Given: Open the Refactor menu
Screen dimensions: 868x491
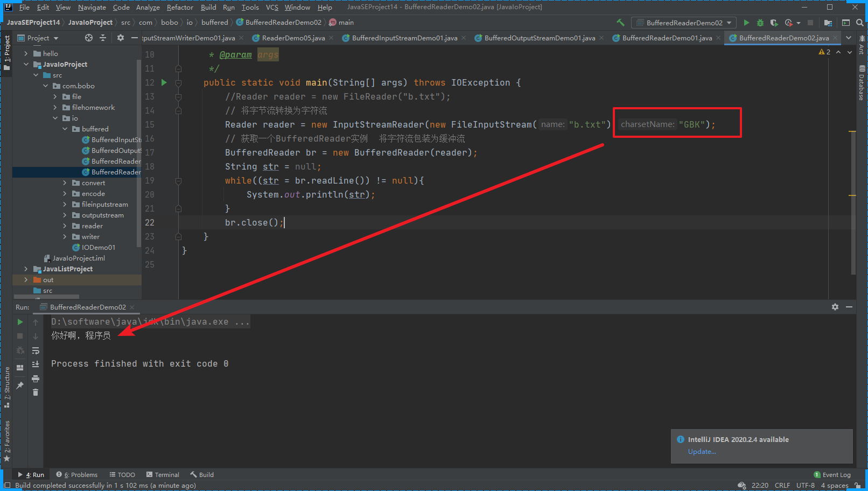Looking at the screenshot, I should 180,7.
